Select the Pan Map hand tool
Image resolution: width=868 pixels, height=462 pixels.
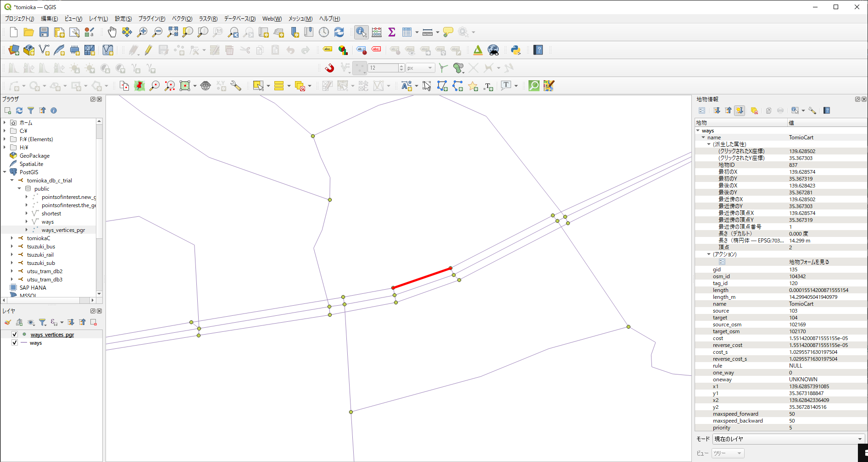tap(112, 32)
